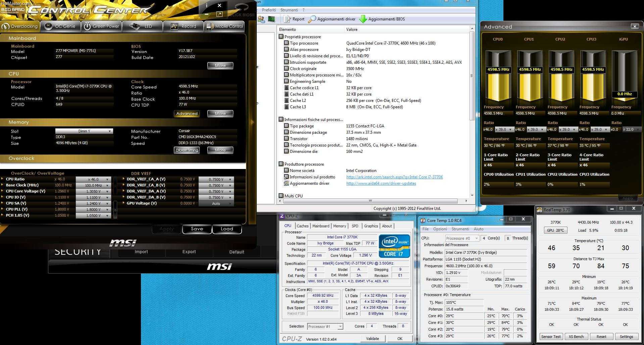Viewport: 644px width, 345px height.
Task: Open the Strumenti menu in AIDA64
Action: (x=289, y=10)
